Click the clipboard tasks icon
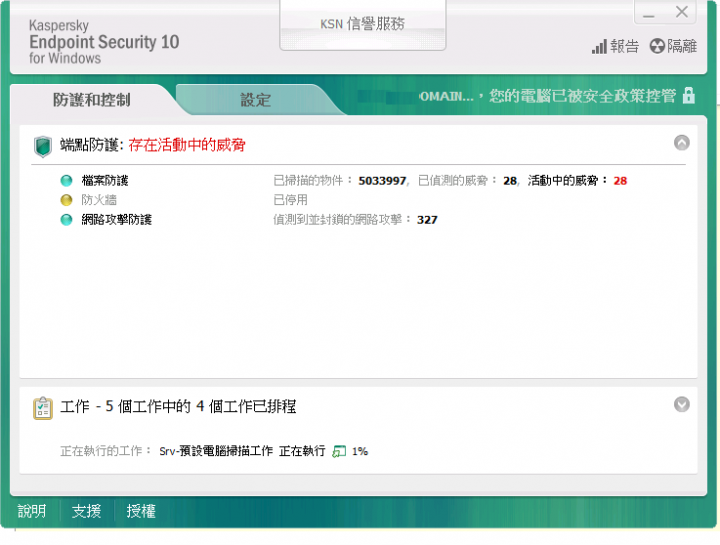The image size is (720, 545). point(43,408)
